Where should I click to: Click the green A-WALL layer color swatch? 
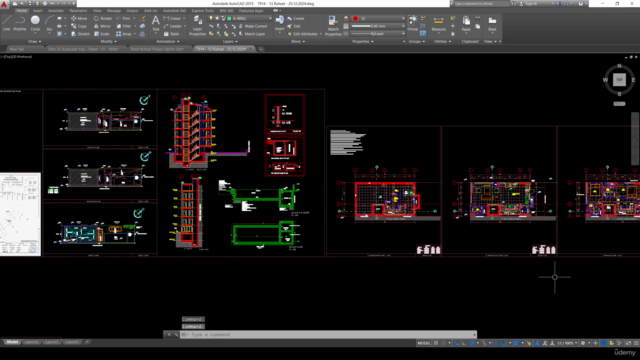point(229,18)
